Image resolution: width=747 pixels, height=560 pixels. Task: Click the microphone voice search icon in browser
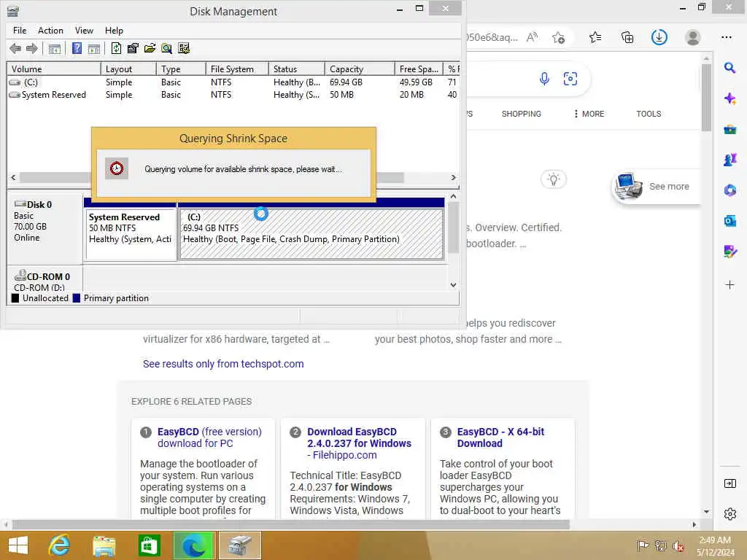(x=544, y=79)
